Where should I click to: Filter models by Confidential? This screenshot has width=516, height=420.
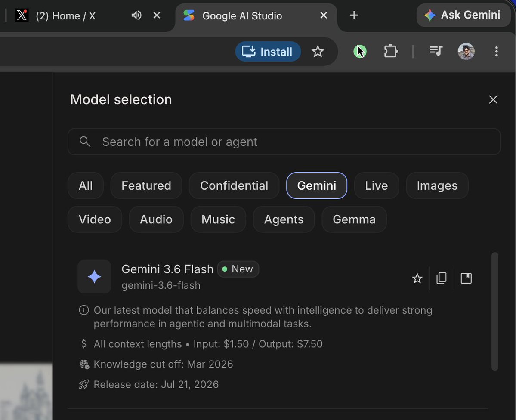pyautogui.click(x=234, y=185)
